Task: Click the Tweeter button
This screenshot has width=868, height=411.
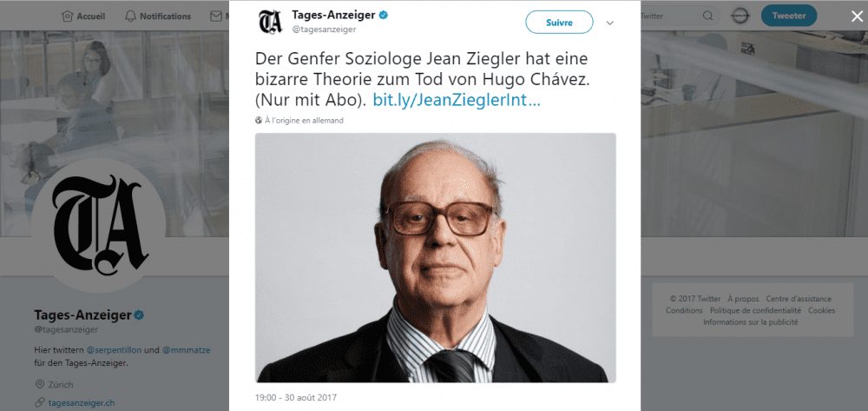Action: 789,16
